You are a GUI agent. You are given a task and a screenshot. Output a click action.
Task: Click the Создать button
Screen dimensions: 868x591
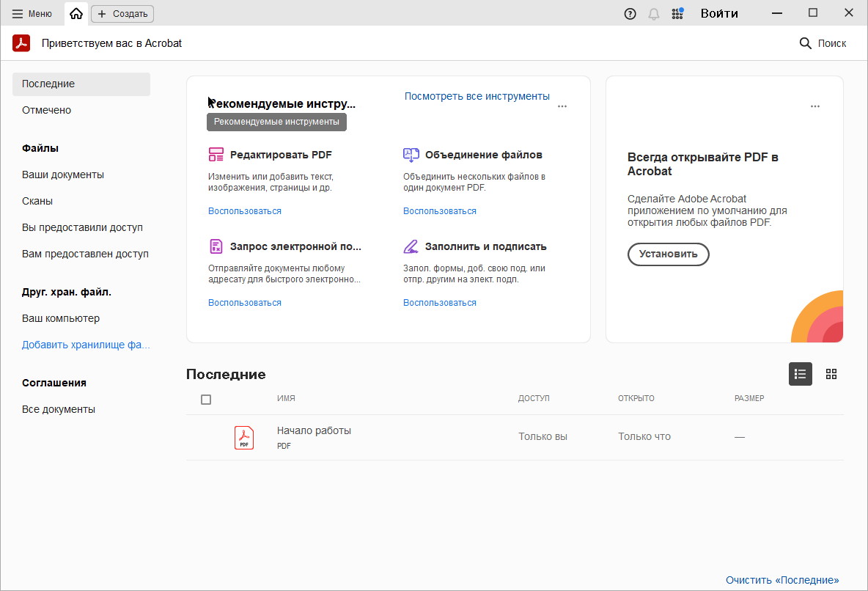(122, 14)
